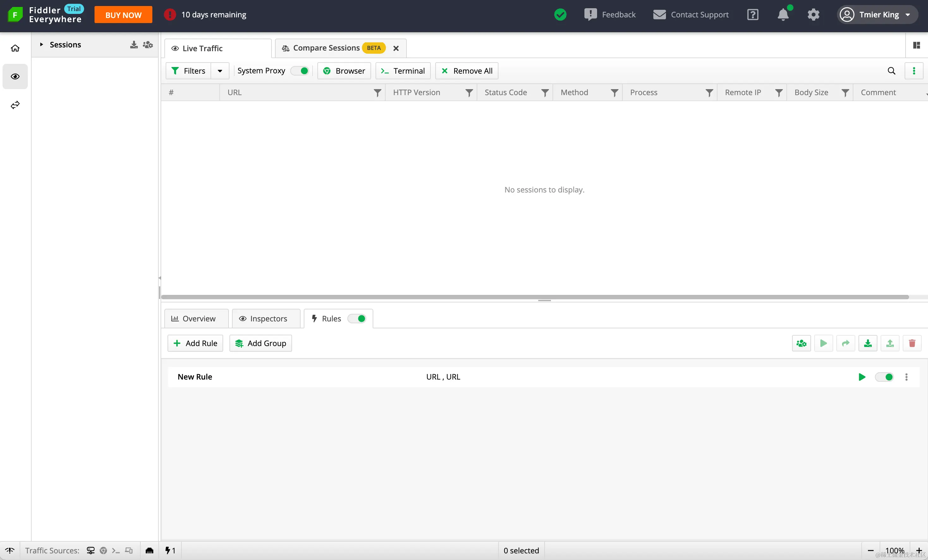Click the Home icon in the sidebar
The width and height of the screenshot is (928, 560).
click(x=15, y=48)
